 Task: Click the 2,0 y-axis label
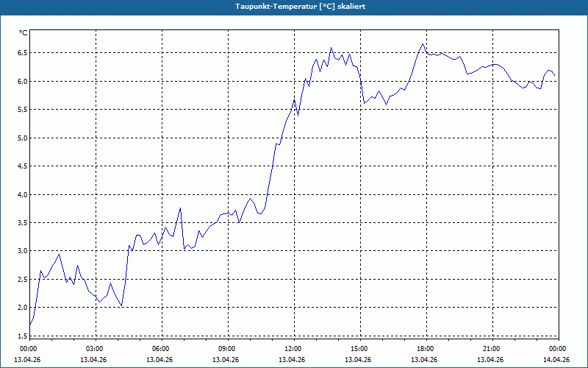(23, 308)
